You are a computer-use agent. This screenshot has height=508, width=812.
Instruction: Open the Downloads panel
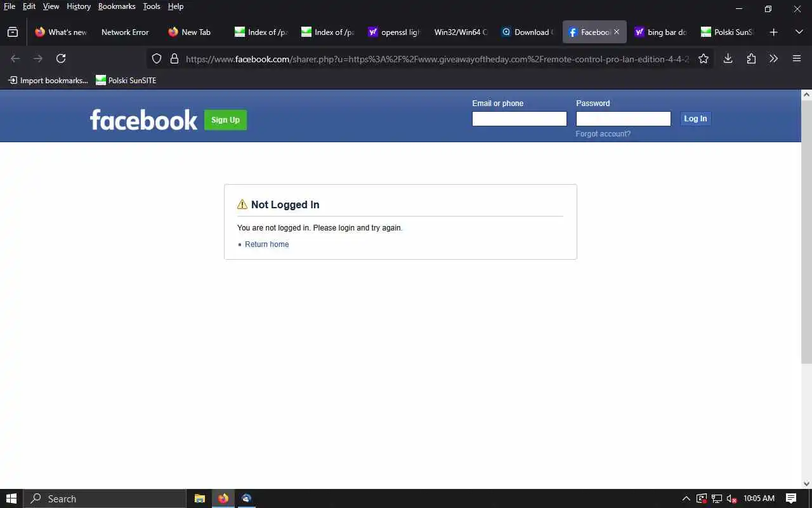click(728, 58)
